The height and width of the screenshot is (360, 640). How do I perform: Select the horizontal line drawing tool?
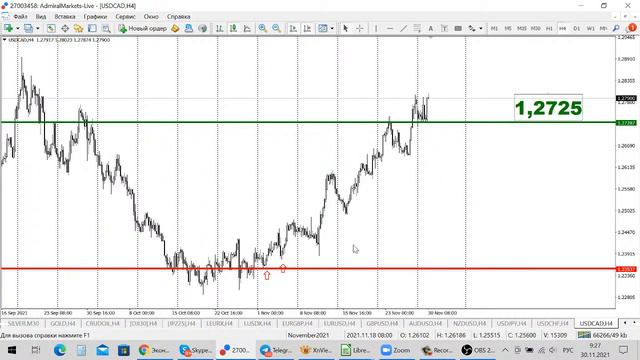(390, 28)
